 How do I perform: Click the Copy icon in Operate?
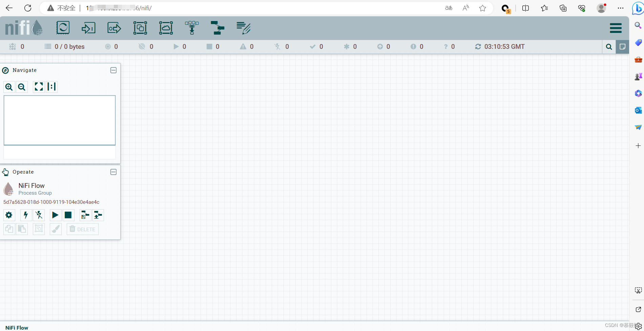click(9, 229)
